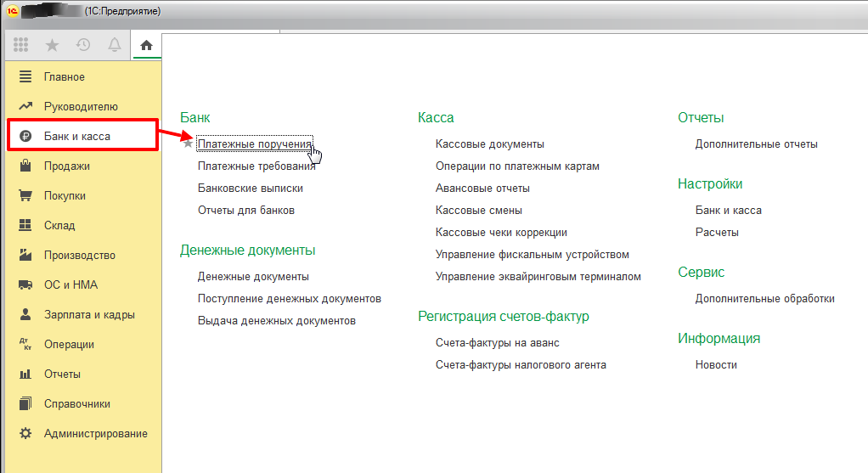Open the Администрирование section label
This screenshot has width=868, height=473.
click(96, 434)
